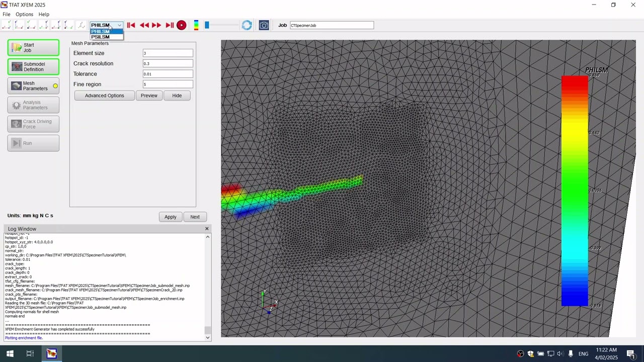Click the fast-forward double-arrow icon
644x362 pixels.
(156, 25)
